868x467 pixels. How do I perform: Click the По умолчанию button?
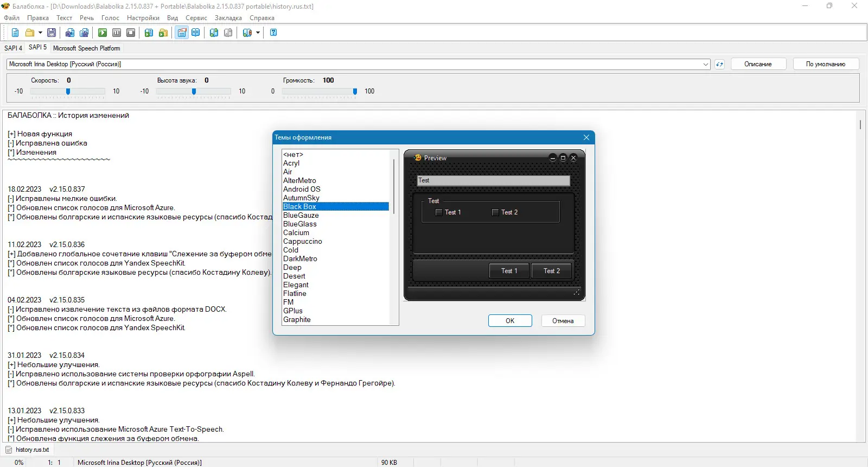click(826, 64)
